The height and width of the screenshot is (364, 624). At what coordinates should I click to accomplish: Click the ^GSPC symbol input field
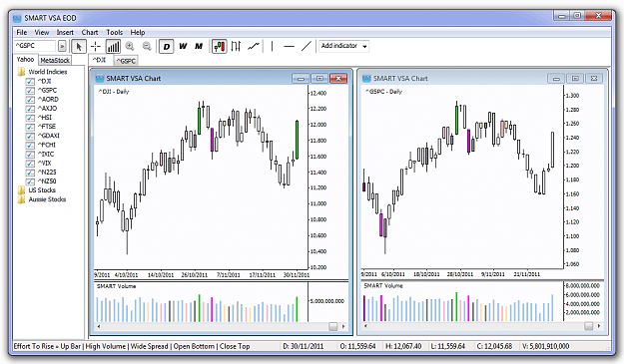pos(35,46)
